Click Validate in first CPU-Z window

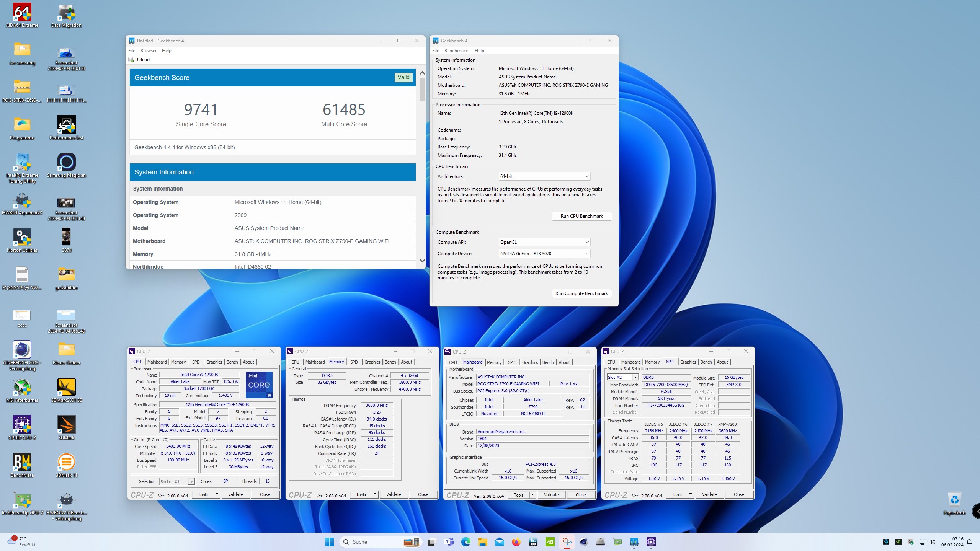[x=235, y=494]
